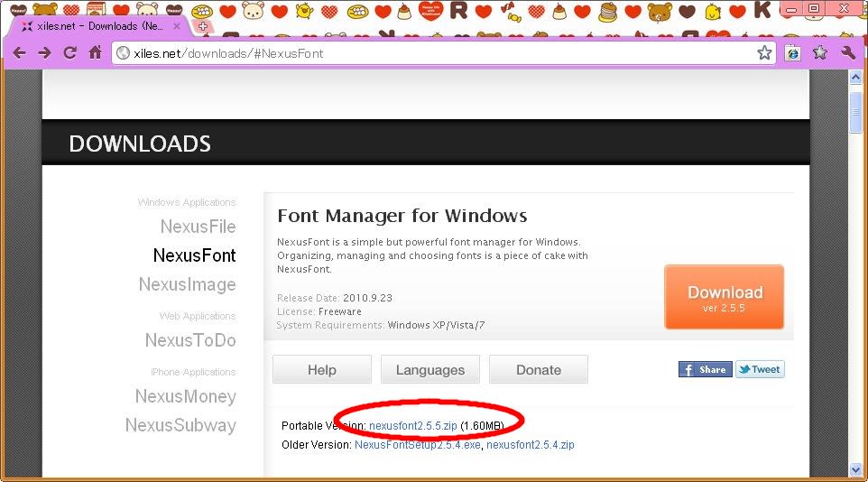Viewport: 868px width, 482px height.
Task: Open the Help button
Action: pos(321,370)
